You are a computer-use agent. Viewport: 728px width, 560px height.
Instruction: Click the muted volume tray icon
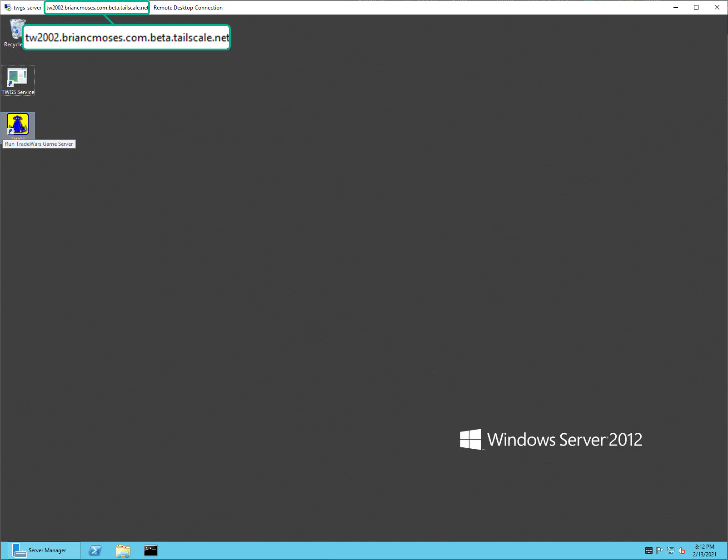[x=682, y=550]
